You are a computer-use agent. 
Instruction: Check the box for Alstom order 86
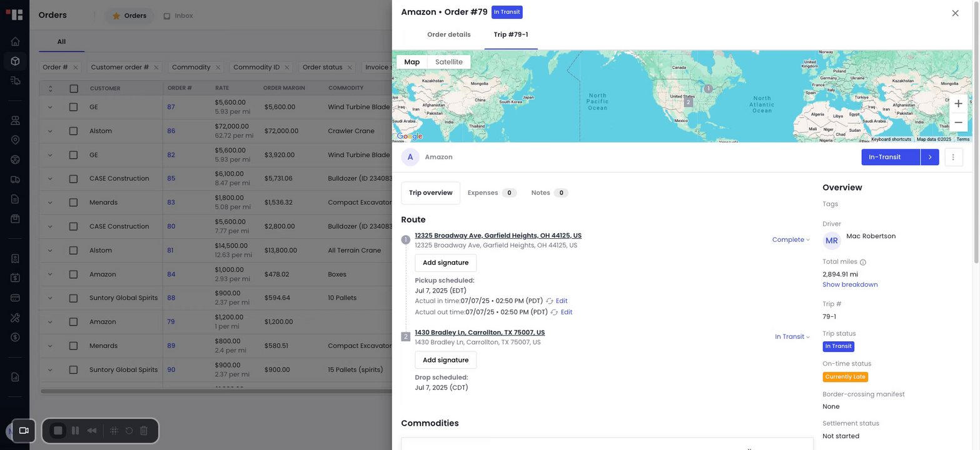click(74, 131)
